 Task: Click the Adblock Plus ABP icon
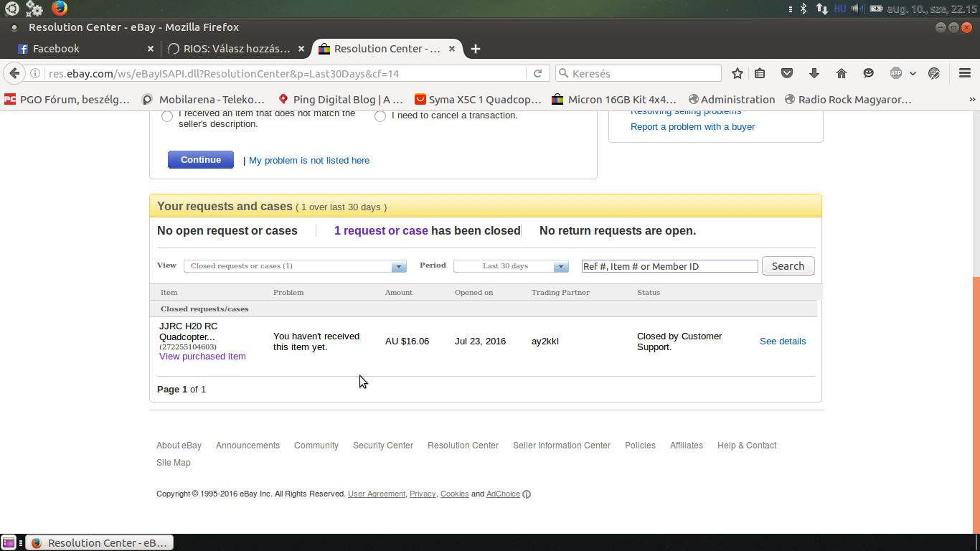pyautogui.click(x=896, y=73)
